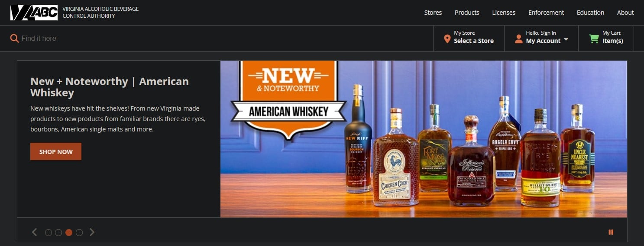
Task: Expand the My Account dropdown arrow
Action: pyautogui.click(x=565, y=41)
